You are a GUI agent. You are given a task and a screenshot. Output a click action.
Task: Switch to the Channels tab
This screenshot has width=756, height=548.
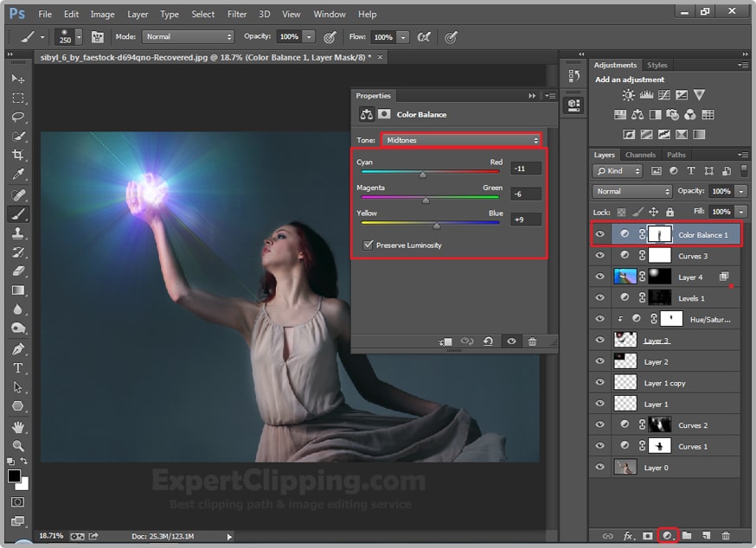(x=640, y=156)
